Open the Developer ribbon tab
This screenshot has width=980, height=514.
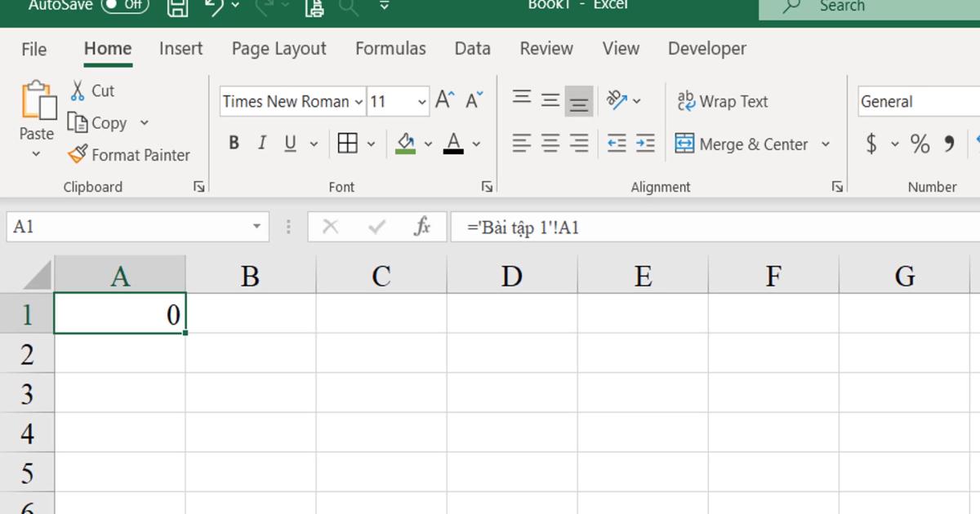pyautogui.click(x=706, y=49)
